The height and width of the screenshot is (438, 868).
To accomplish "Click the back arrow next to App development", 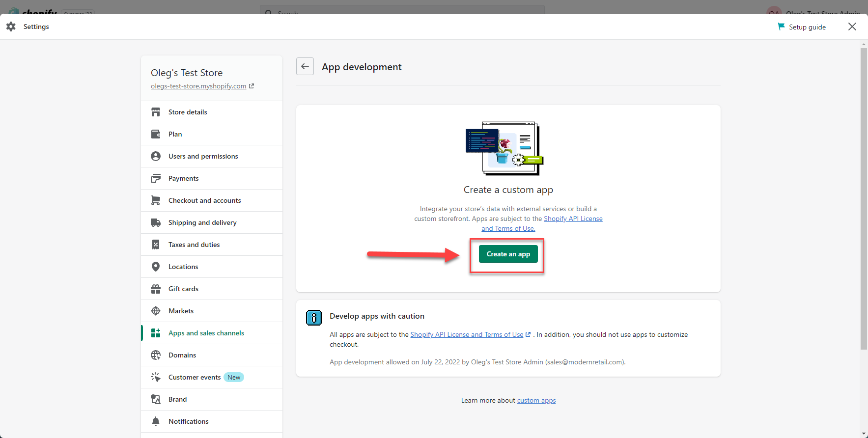I will pyautogui.click(x=305, y=66).
